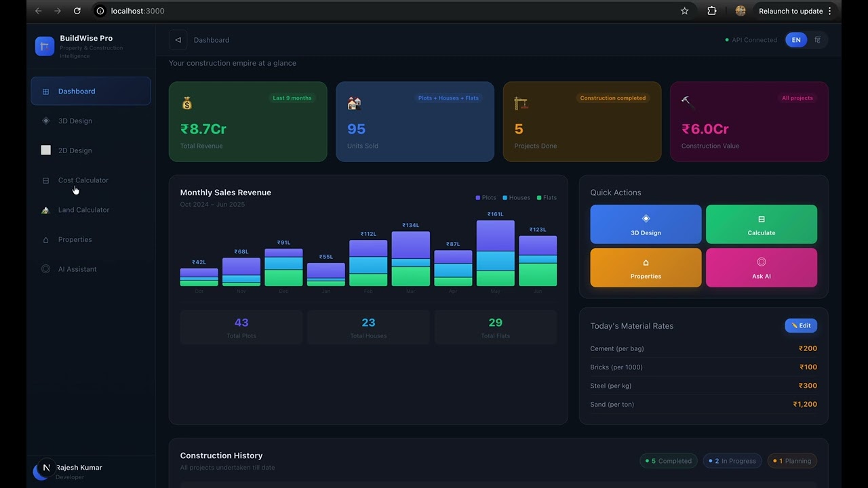Open Properties in the sidebar
This screenshot has height=488, width=868.
pos(91,239)
